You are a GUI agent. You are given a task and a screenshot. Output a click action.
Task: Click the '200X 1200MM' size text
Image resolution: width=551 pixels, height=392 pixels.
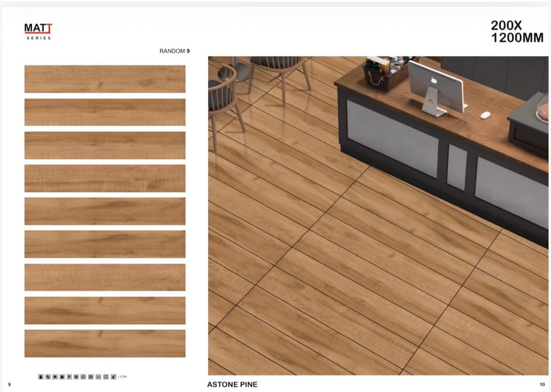517,32
